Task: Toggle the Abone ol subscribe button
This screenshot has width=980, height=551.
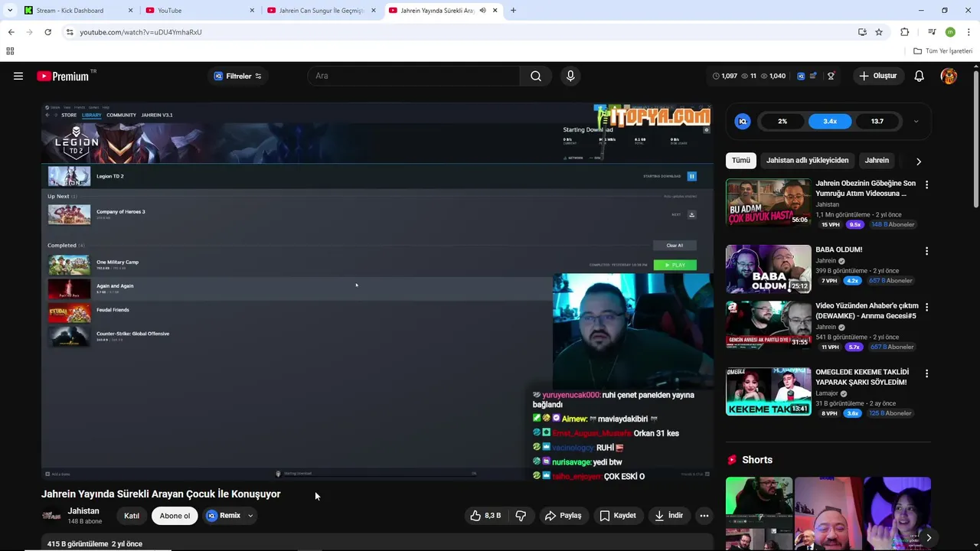Action: (x=175, y=516)
